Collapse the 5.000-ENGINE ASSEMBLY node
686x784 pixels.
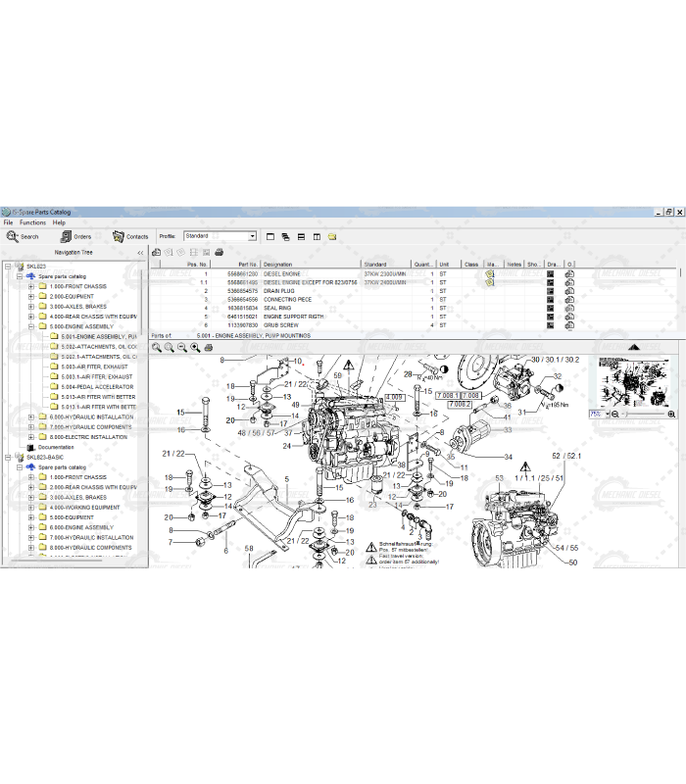(x=31, y=326)
